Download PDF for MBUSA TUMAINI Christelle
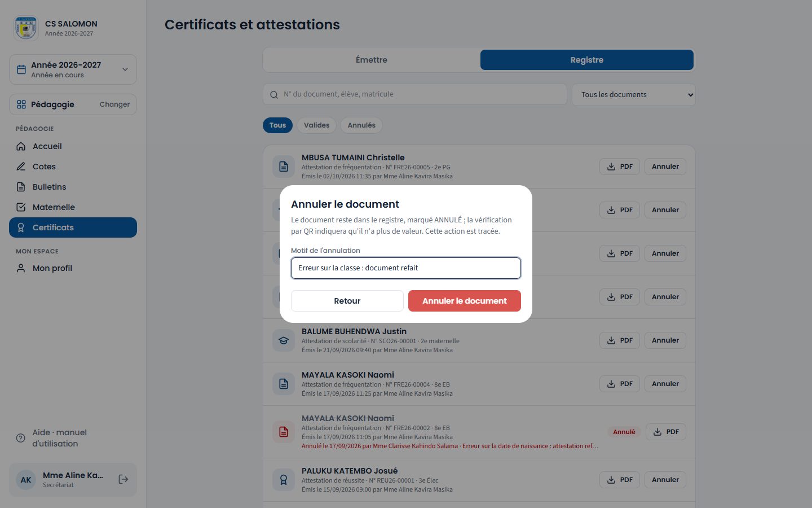 (x=620, y=167)
